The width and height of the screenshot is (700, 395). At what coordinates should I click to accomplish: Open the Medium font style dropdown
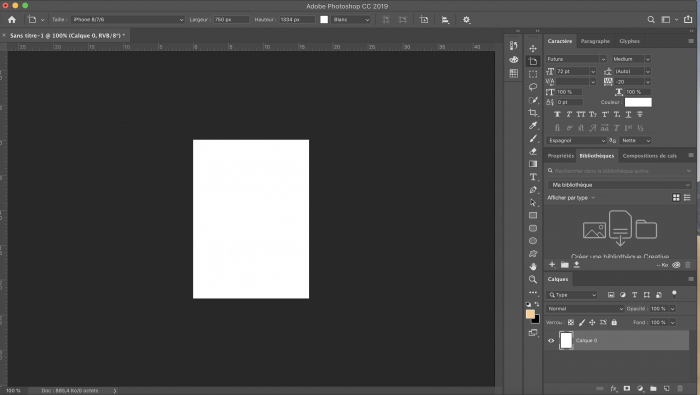[x=631, y=59]
